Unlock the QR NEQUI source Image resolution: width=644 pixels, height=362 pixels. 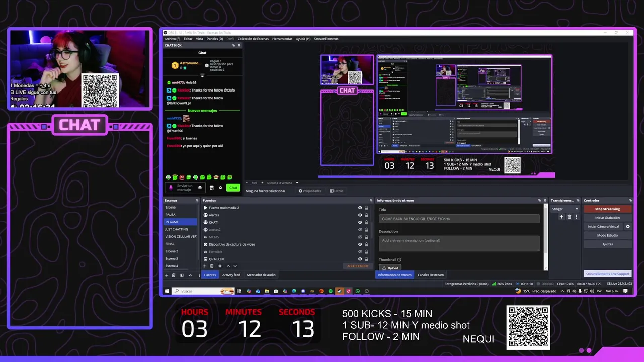(366, 259)
